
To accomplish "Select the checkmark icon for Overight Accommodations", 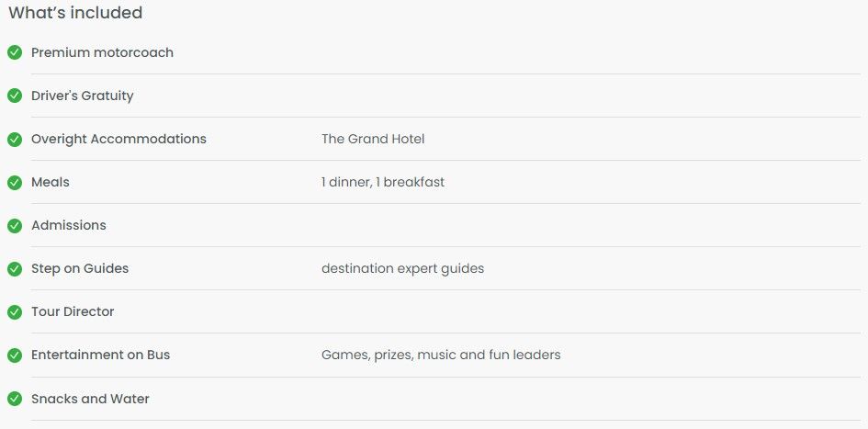I will pyautogui.click(x=15, y=139).
